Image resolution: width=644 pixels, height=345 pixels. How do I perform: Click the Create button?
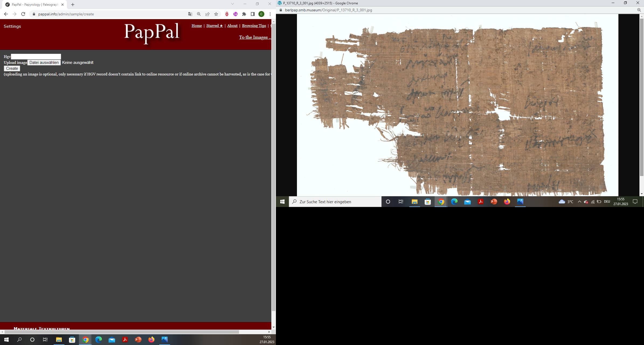[x=12, y=68]
